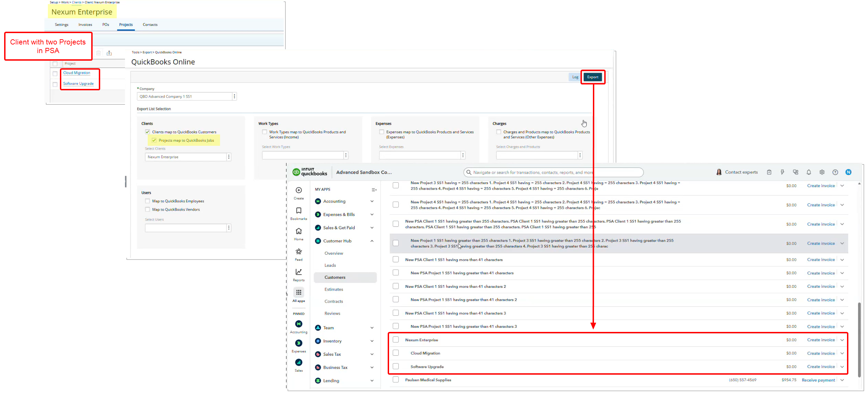Viewport: 868px width, 395px height.
Task: Check the Nexum Enterprise customer row checkbox
Action: (396, 340)
